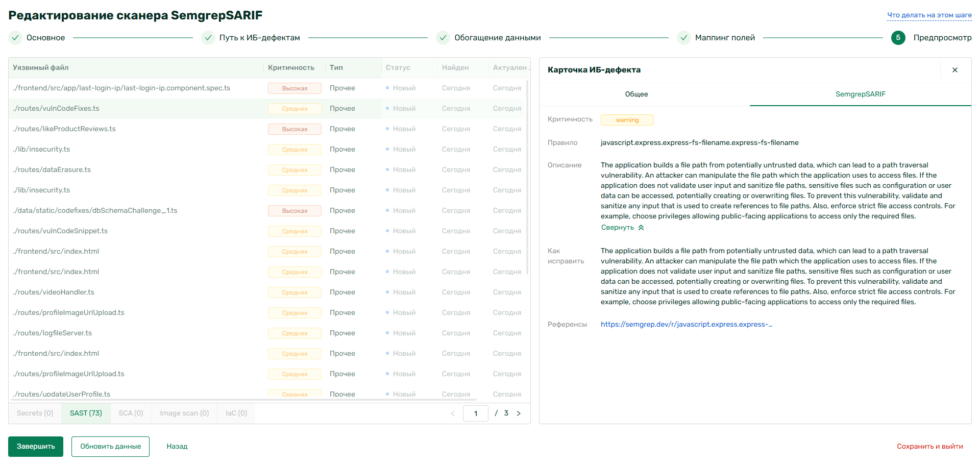This screenshot has height=465, width=980.
Task: Select row ./routes/videoHandler.ts
Action: point(267,292)
